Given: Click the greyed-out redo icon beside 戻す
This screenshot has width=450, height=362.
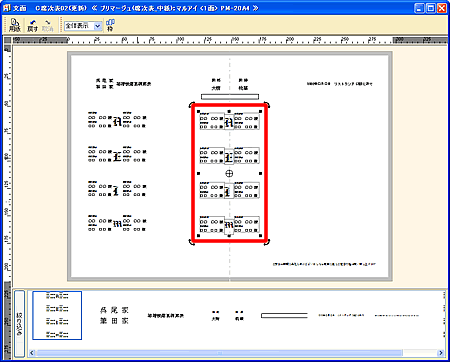Looking at the screenshot, I should click(x=48, y=25).
